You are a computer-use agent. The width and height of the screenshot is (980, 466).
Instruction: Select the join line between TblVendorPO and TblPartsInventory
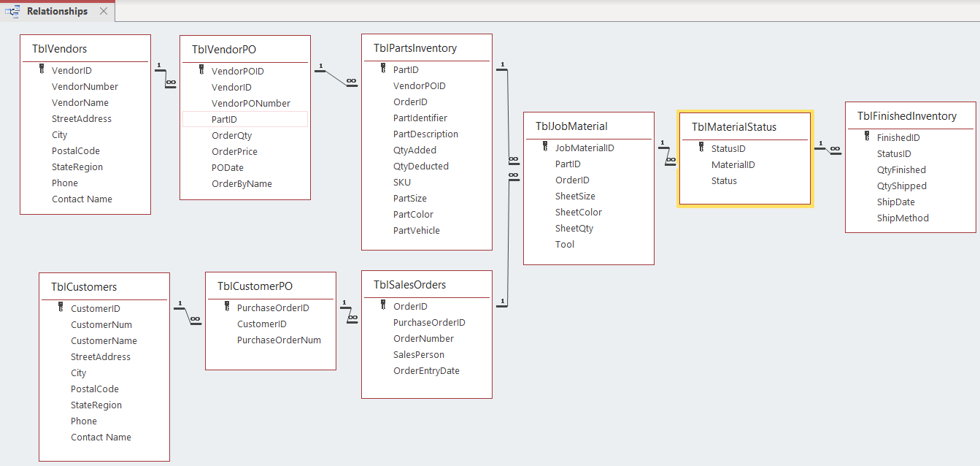point(336,77)
